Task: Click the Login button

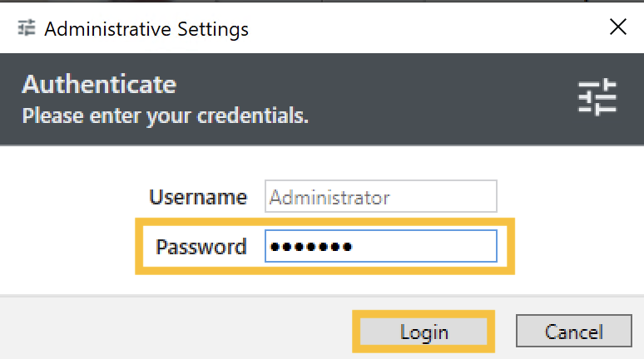Action: pyautogui.click(x=424, y=332)
